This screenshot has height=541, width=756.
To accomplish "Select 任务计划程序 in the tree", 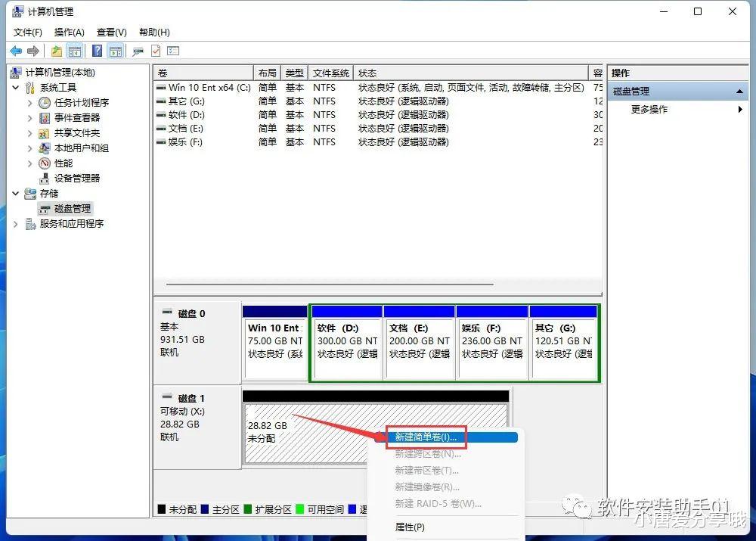I will tap(82, 103).
